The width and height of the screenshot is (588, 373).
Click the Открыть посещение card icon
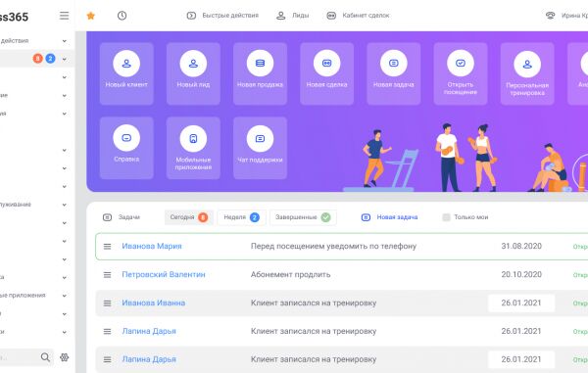[461, 64]
